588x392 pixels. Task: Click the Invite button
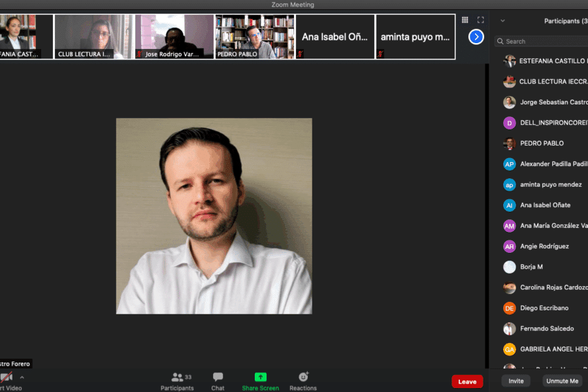tap(515, 381)
